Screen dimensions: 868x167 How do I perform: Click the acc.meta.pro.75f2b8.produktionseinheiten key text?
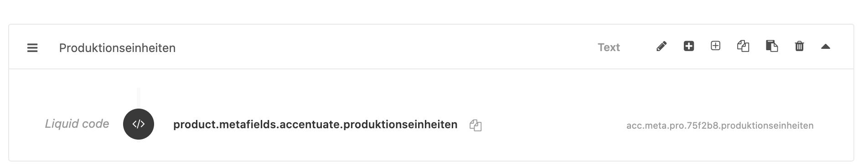coord(720,125)
